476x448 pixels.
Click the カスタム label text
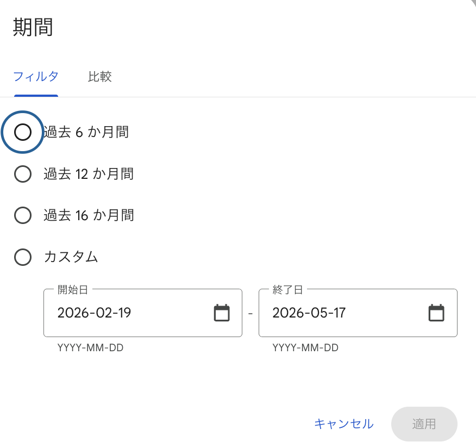point(71,257)
